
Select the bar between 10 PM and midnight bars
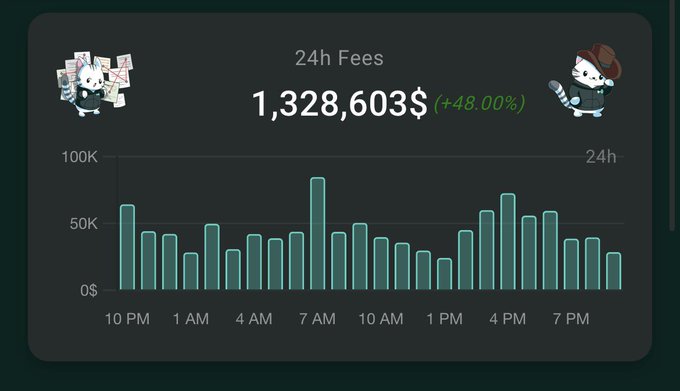[x=148, y=261]
